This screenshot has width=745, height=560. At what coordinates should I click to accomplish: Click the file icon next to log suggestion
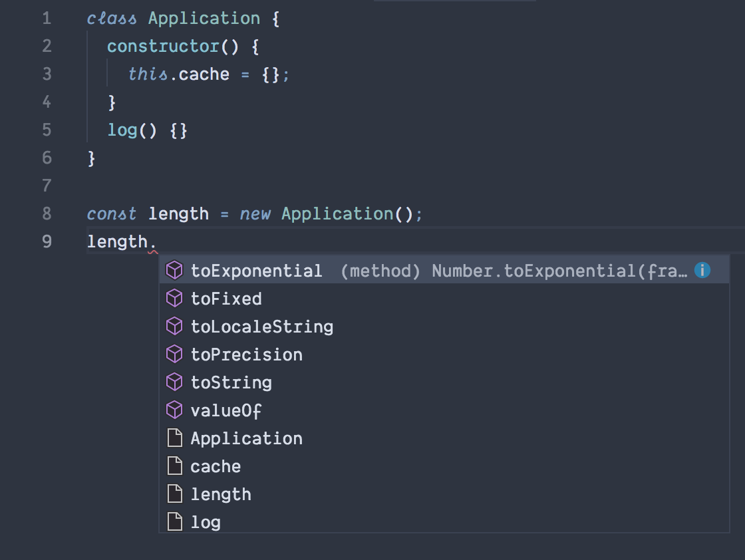click(175, 522)
